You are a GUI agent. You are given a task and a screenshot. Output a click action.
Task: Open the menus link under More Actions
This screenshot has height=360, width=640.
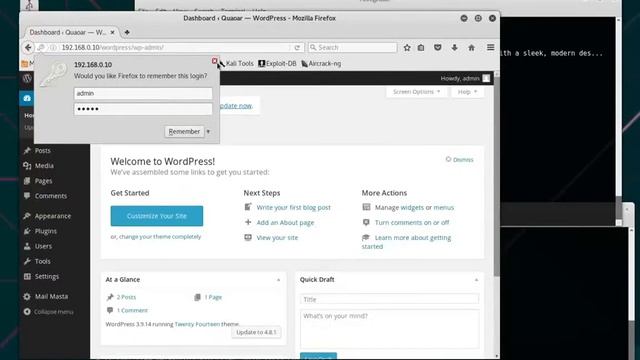tap(444, 207)
